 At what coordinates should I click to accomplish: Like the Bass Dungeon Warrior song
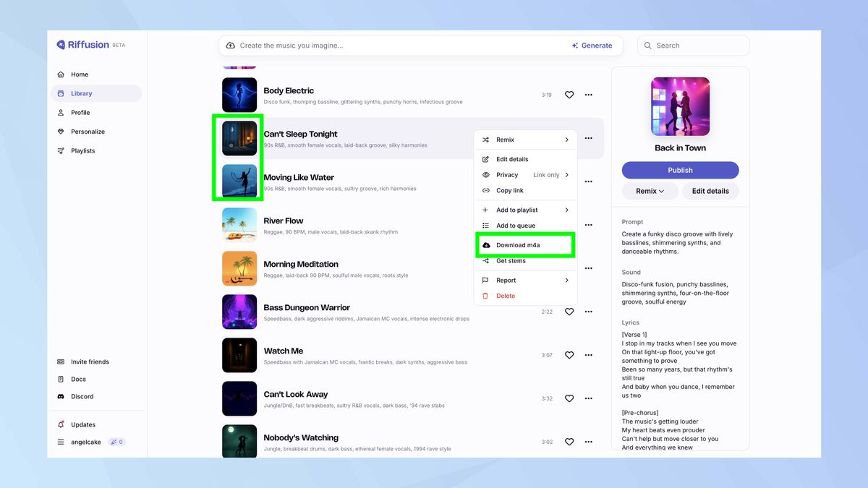[x=569, y=312]
